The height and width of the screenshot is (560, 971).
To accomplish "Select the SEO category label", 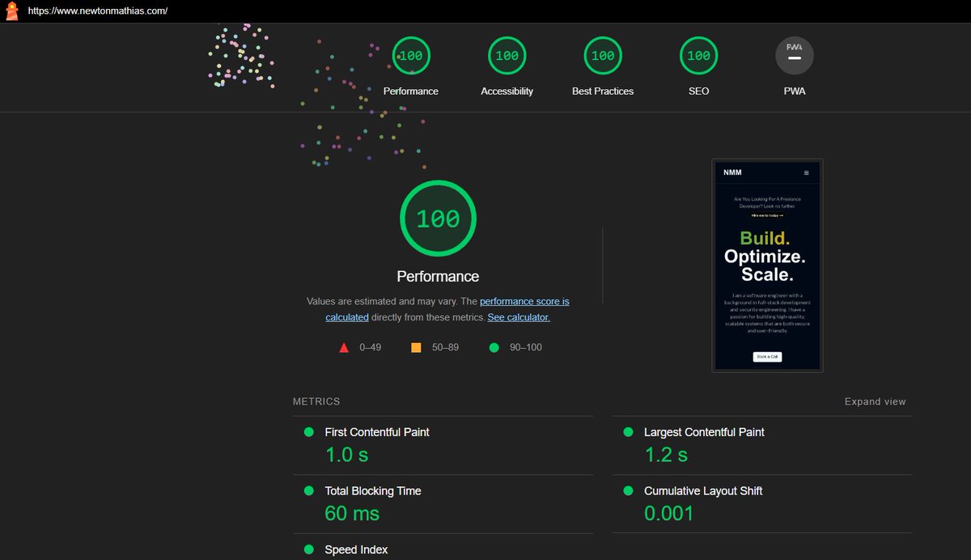I will (x=698, y=91).
